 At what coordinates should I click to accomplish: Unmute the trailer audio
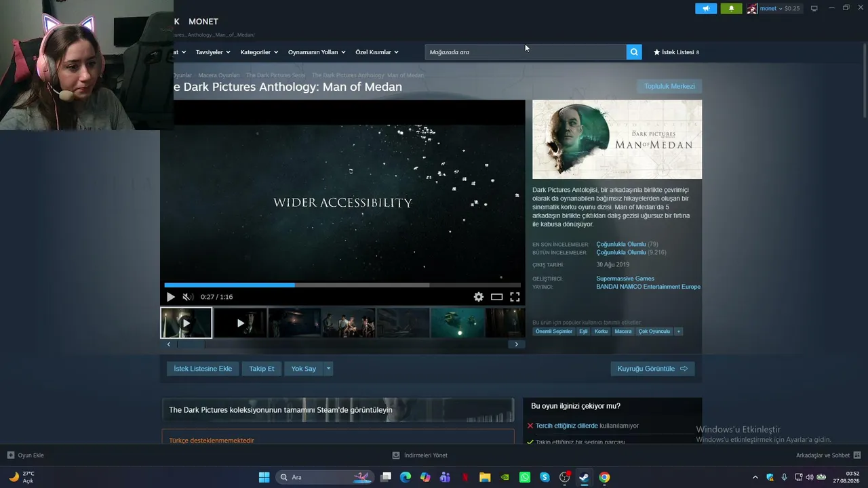[x=188, y=297]
